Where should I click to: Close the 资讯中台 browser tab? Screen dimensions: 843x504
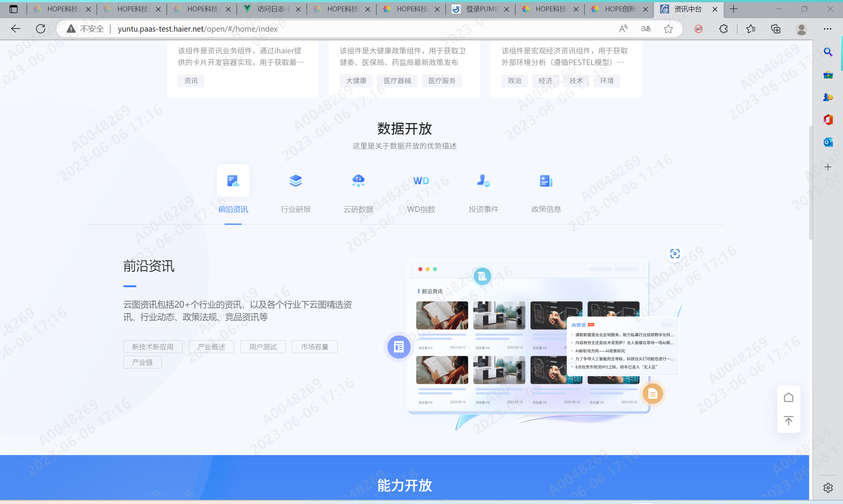point(715,9)
